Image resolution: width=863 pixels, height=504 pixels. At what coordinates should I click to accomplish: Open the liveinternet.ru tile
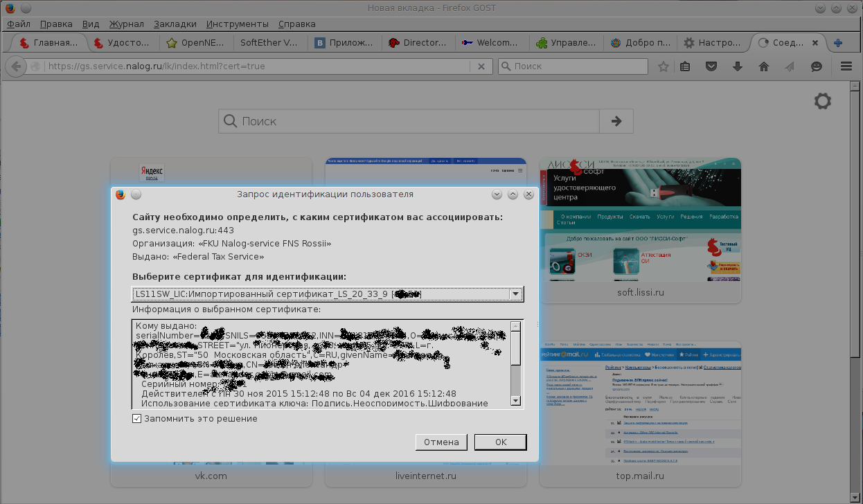(425, 476)
